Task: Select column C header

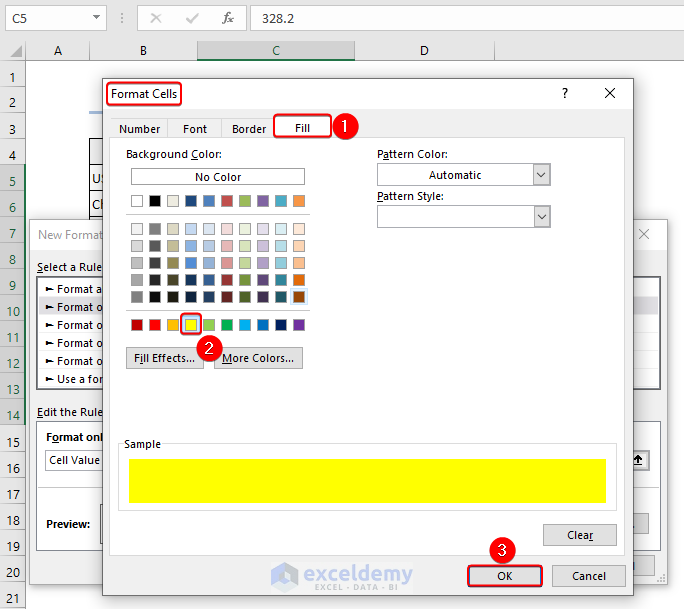Action: (276, 51)
